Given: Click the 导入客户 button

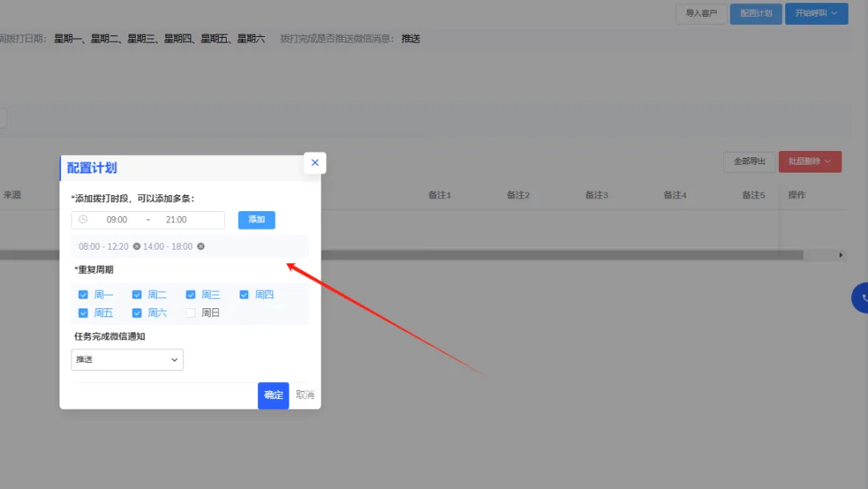Looking at the screenshot, I should coord(701,14).
